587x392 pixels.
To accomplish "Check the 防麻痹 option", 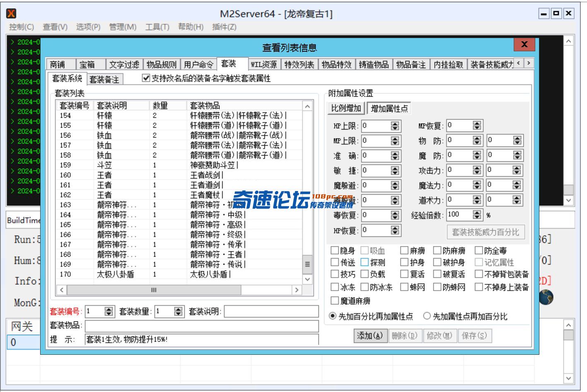I will (437, 251).
